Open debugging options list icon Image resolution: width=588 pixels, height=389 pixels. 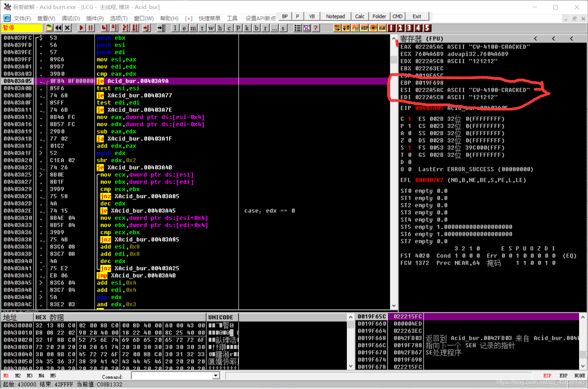click(x=297, y=28)
